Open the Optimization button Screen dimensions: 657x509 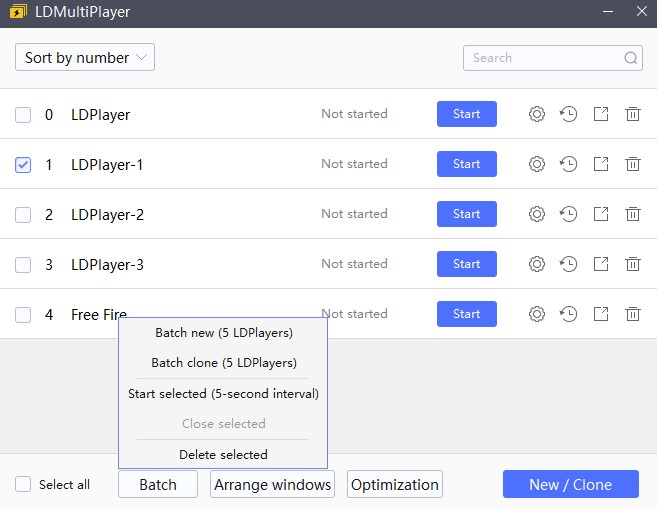pos(395,484)
